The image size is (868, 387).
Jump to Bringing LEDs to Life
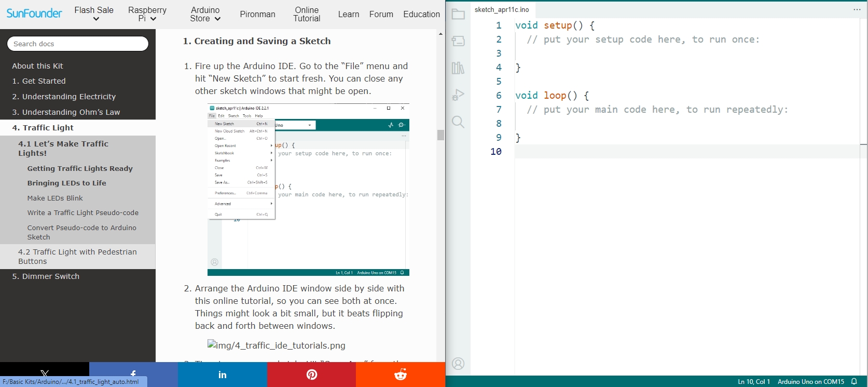[x=66, y=183]
